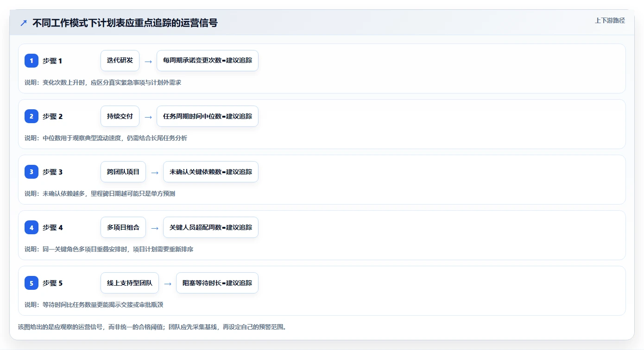Viewport: 644px width, 350px height.
Task: Select the 阻塞等待时长=建议追踪 box
Action: coord(217,283)
